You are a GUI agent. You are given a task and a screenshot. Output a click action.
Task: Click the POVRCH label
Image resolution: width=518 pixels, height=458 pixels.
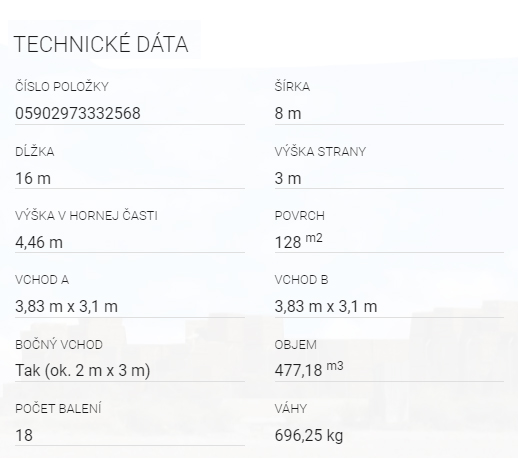point(300,216)
